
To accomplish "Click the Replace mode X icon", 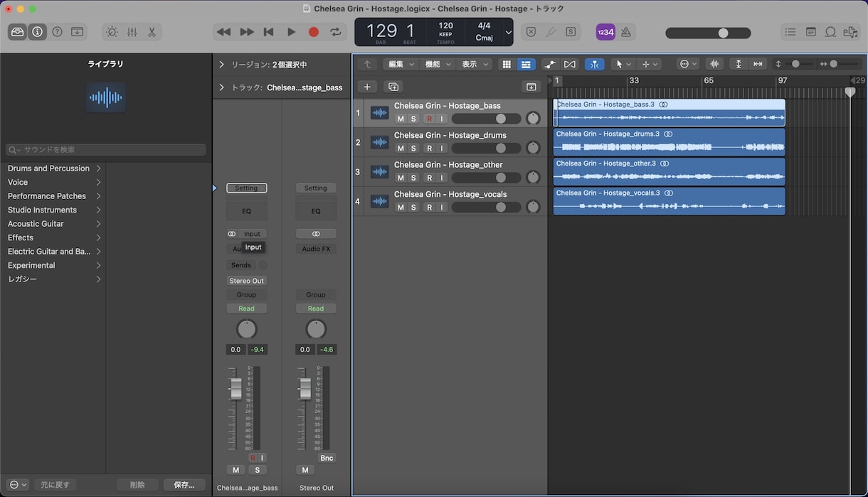I will click(531, 32).
